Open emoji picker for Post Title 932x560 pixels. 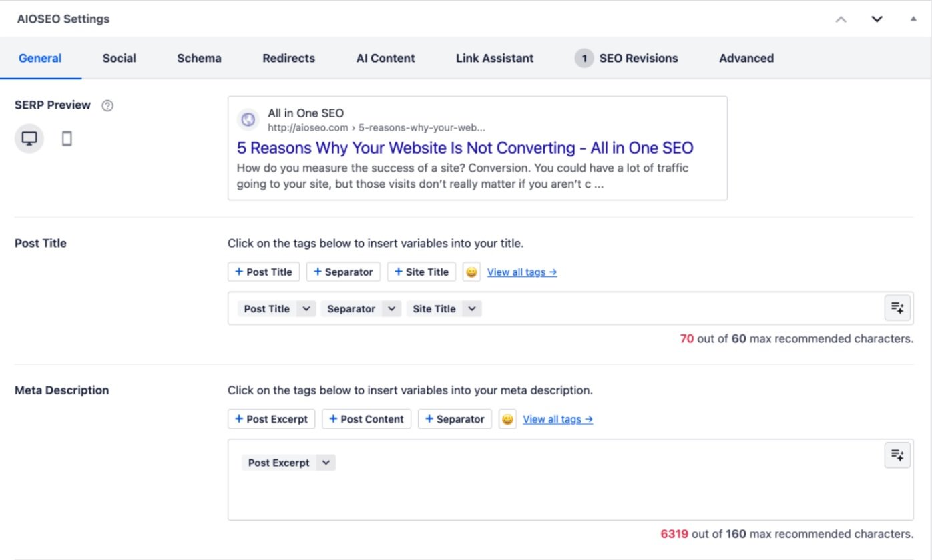tap(471, 272)
